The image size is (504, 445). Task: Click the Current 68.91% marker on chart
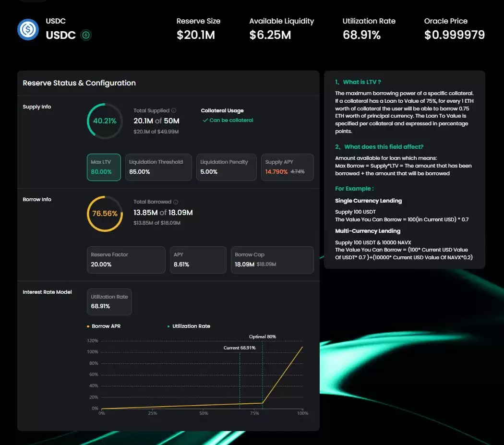240,348
